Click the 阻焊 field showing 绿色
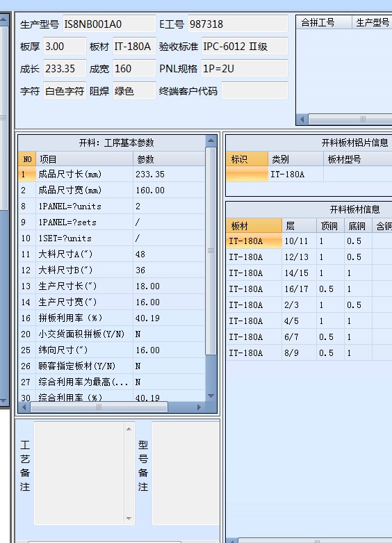This screenshot has width=392, height=543. pyautogui.click(x=134, y=91)
